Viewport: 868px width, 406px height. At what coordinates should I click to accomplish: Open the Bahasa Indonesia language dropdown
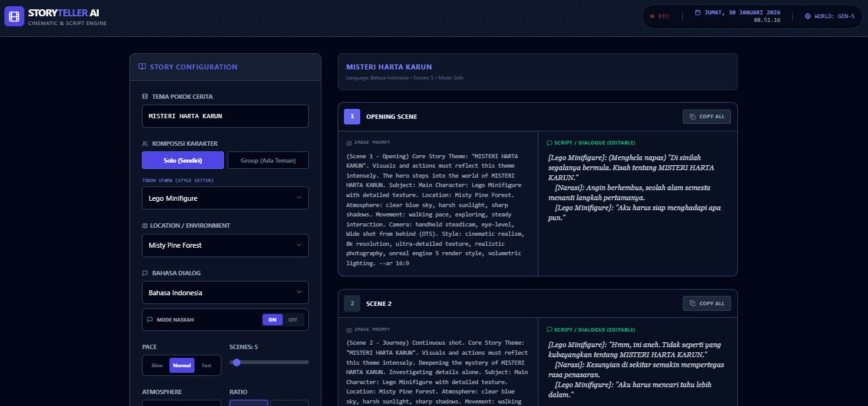(x=225, y=293)
